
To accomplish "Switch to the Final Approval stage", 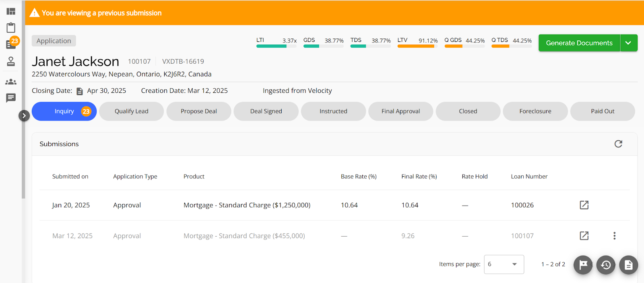I will (x=400, y=111).
